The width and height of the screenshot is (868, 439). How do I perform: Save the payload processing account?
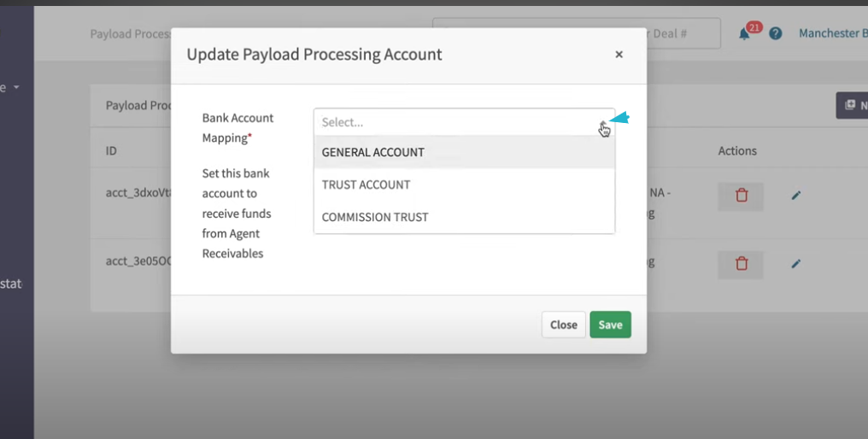tap(610, 325)
